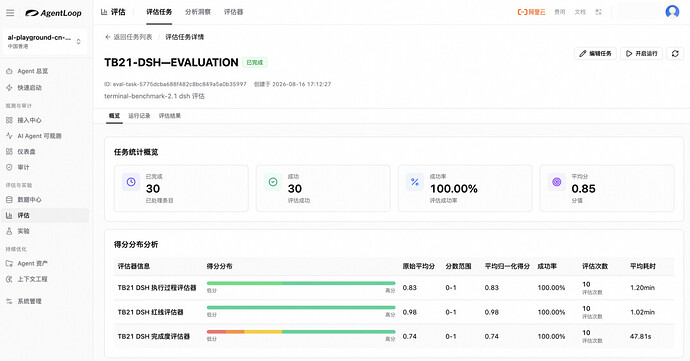The image size is (690, 361).
Task: Click the 数据中心 database icon
Action: click(x=9, y=199)
